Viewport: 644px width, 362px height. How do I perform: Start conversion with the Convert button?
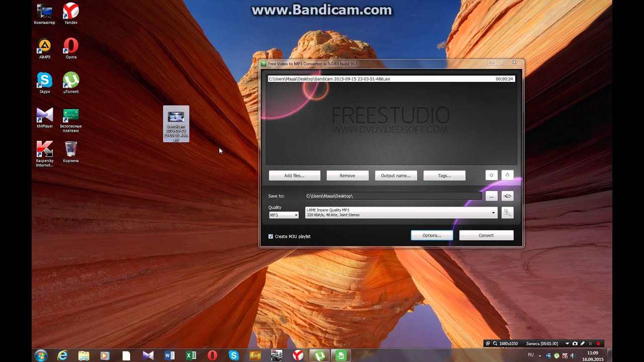pyautogui.click(x=486, y=235)
